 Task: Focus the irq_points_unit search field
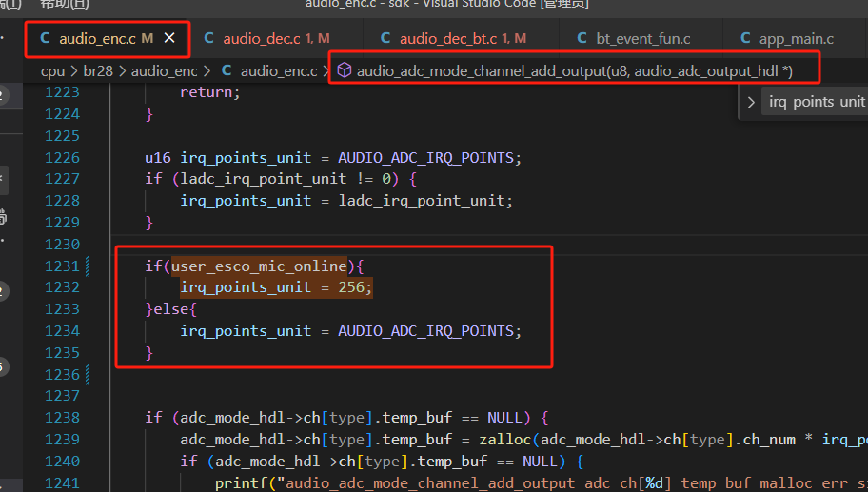[x=815, y=102]
